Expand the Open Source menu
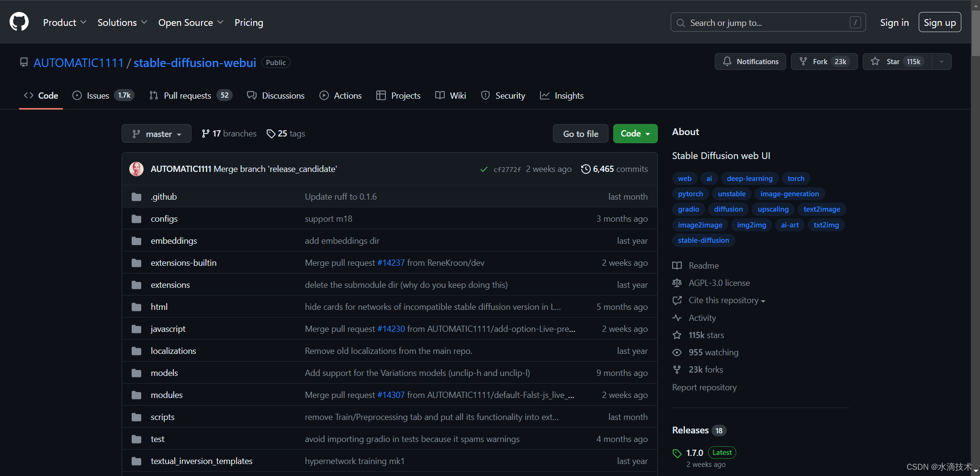Image resolution: width=980 pixels, height=476 pixels. click(191, 23)
